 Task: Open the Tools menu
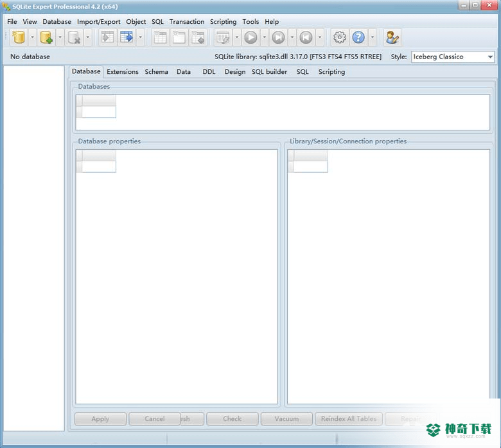[x=251, y=22]
